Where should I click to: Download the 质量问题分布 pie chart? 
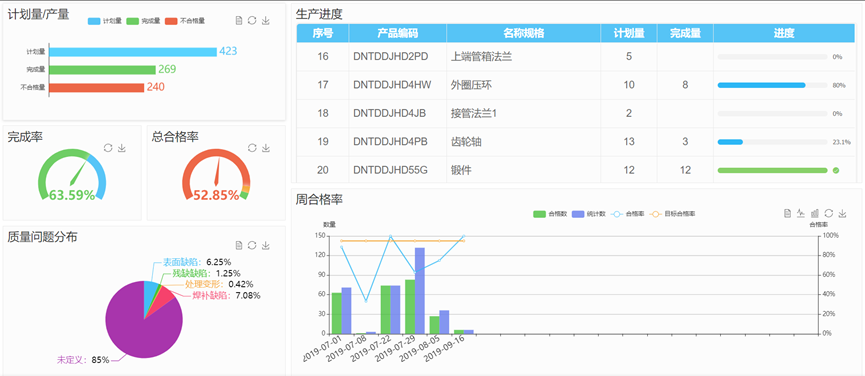265,245
